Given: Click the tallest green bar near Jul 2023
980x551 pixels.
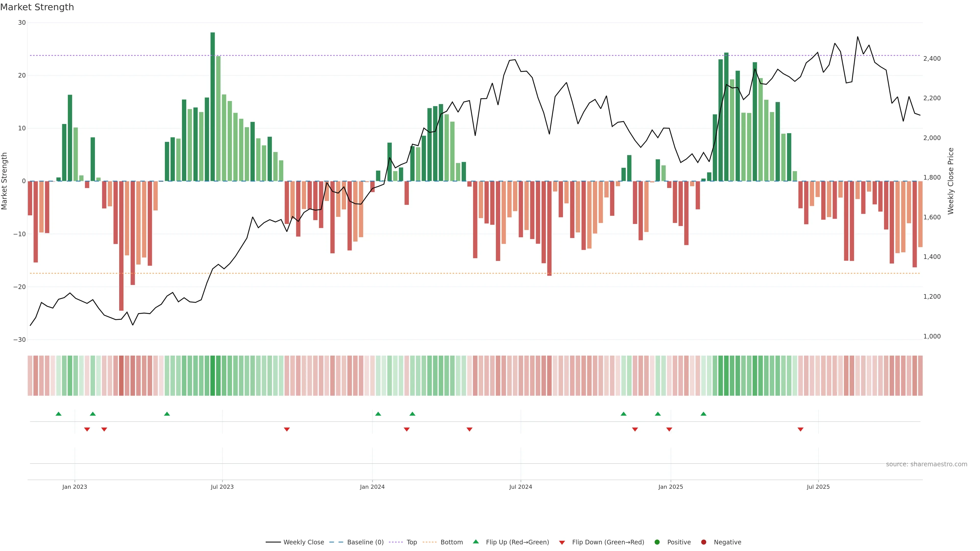Looking at the screenshot, I should tap(213, 106).
